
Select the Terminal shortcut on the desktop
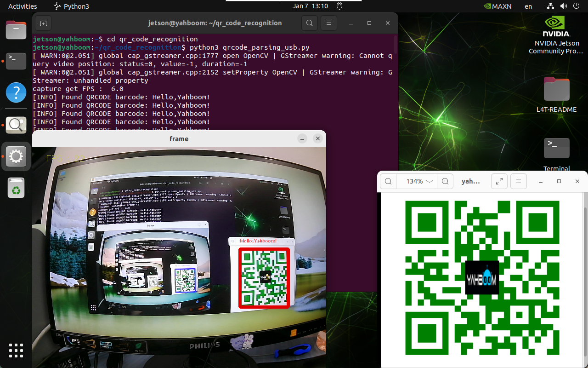(556, 154)
